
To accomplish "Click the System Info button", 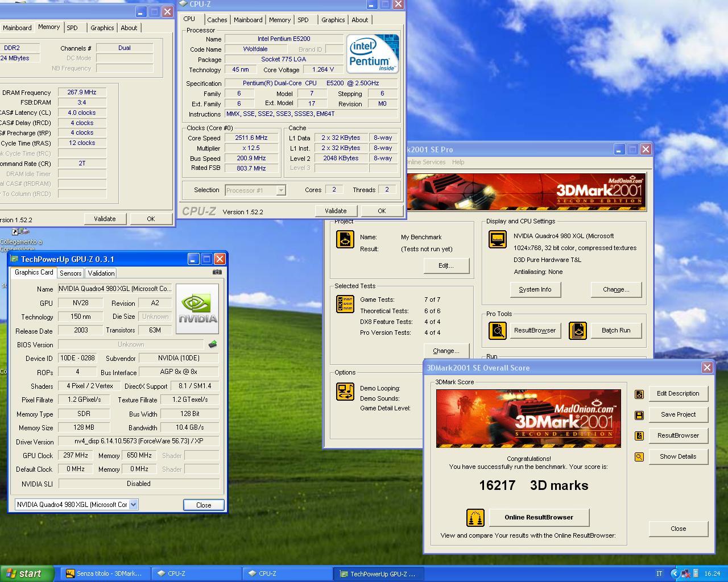I will coord(535,289).
